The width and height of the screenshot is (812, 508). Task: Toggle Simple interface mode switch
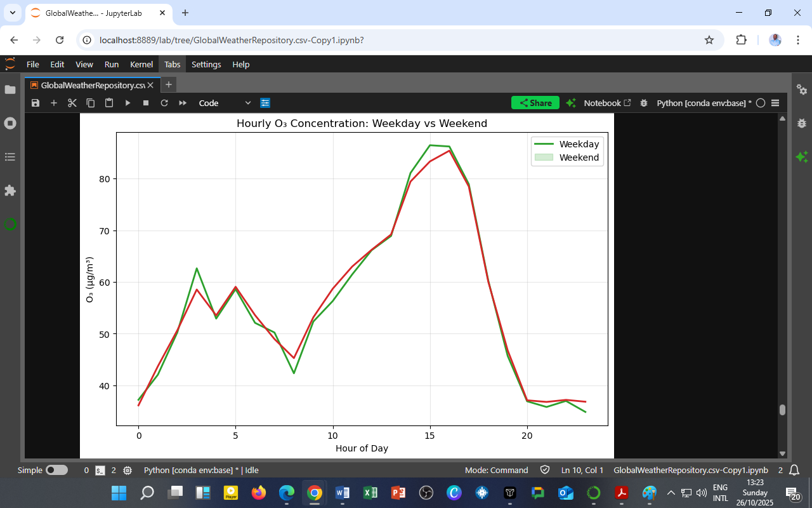pos(56,471)
